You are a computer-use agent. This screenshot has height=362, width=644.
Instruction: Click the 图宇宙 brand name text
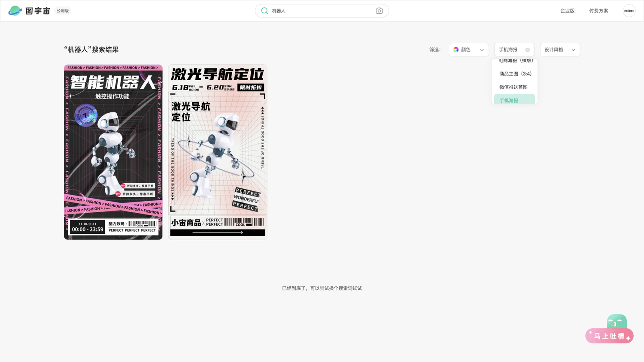tap(38, 11)
